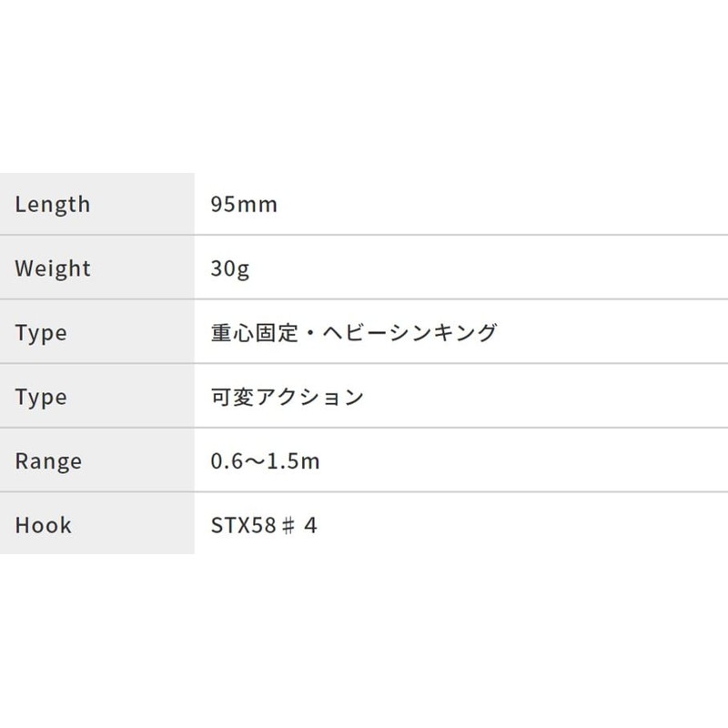728x728 pixels.
Task: Click the アクション katakana in Type value
Action: pos(309,397)
